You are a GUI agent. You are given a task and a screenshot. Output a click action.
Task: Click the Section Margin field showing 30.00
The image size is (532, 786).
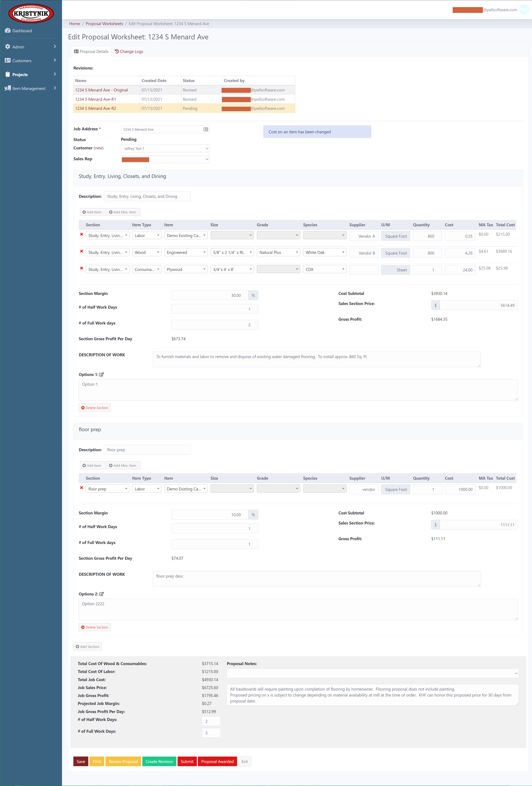[x=210, y=295]
